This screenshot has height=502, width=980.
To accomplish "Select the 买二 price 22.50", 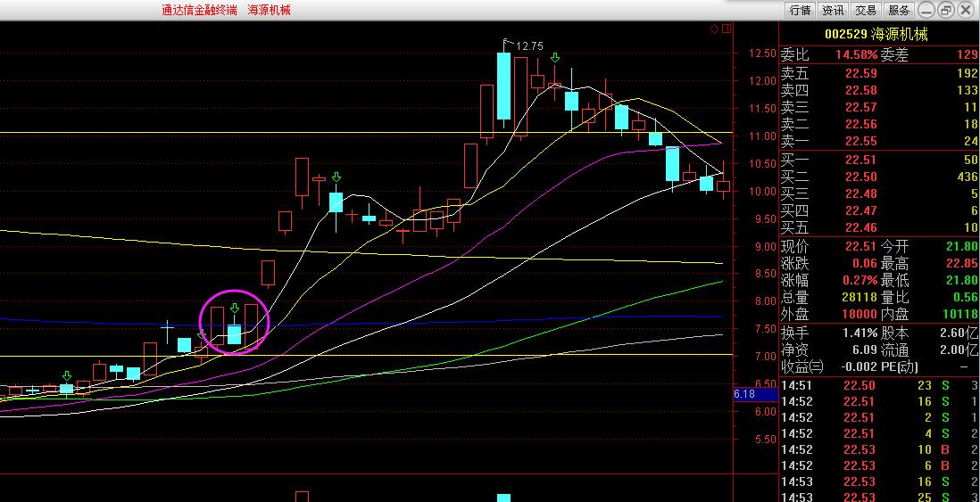I will coord(860,177).
